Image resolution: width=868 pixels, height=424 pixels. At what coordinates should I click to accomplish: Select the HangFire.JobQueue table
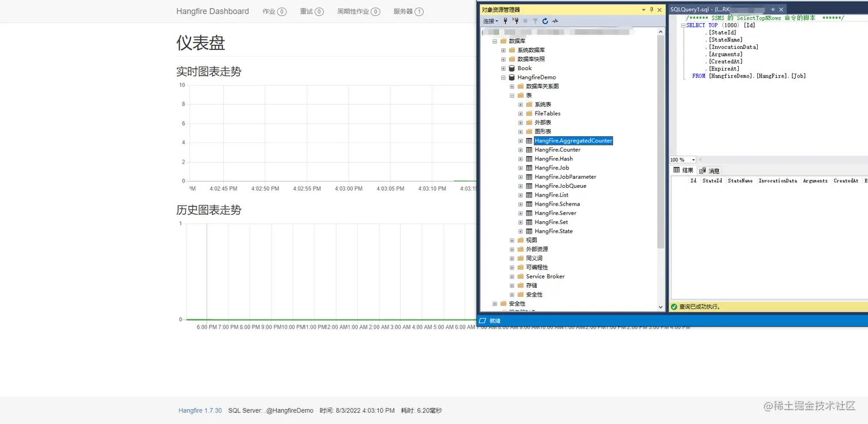pos(560,186)
